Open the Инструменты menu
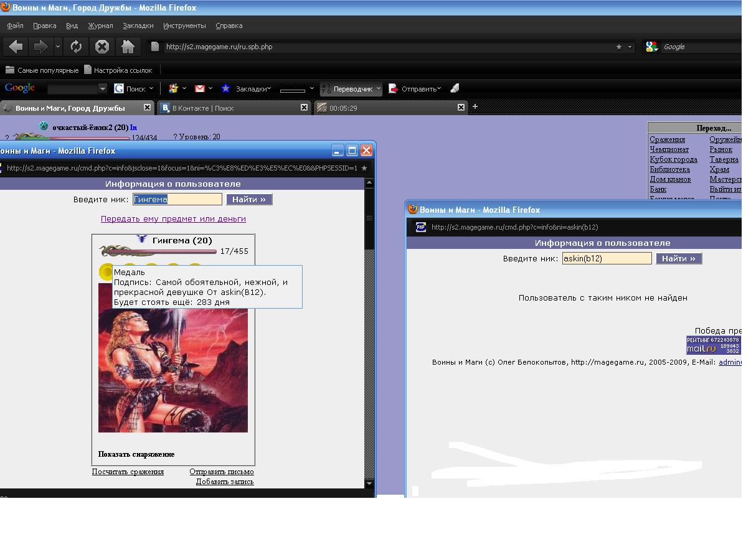Image resolution: width=756 pixels, height=542 pixels. pos(184,26)
